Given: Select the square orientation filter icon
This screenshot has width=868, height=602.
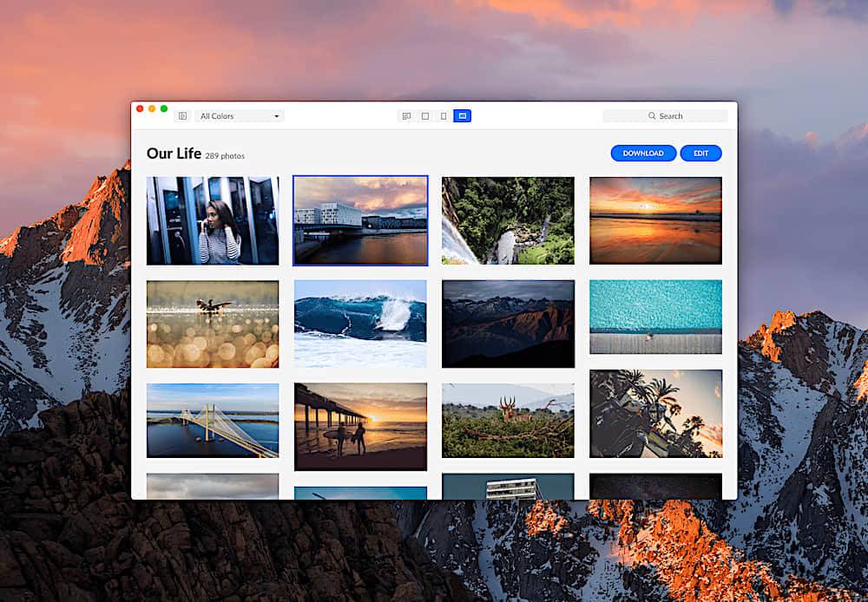Looking at the screenshot, I should click(425, 116).
